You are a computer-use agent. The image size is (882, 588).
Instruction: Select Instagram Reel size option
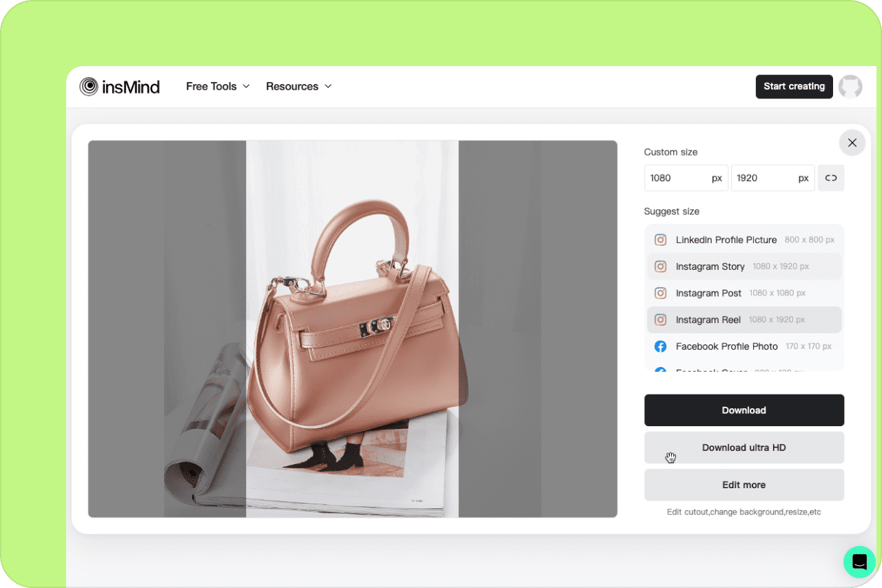click(x=744, y=319)
